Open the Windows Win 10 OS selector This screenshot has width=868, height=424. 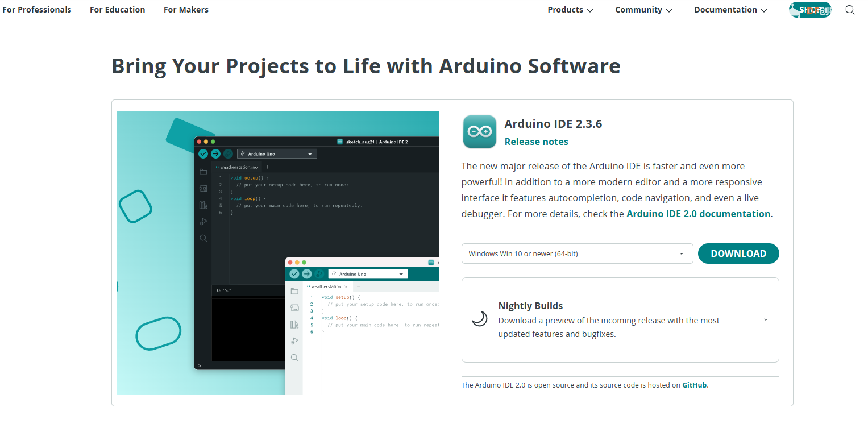[x=577, y=253]
